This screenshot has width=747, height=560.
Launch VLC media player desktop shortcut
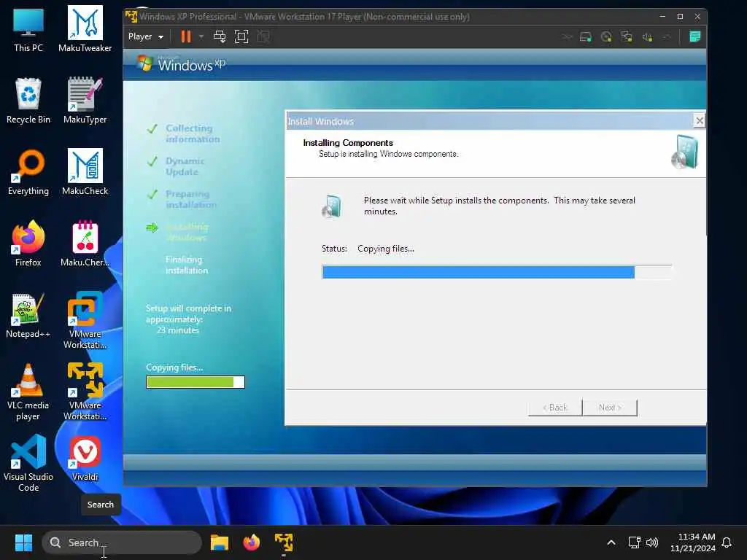[28, 392]
